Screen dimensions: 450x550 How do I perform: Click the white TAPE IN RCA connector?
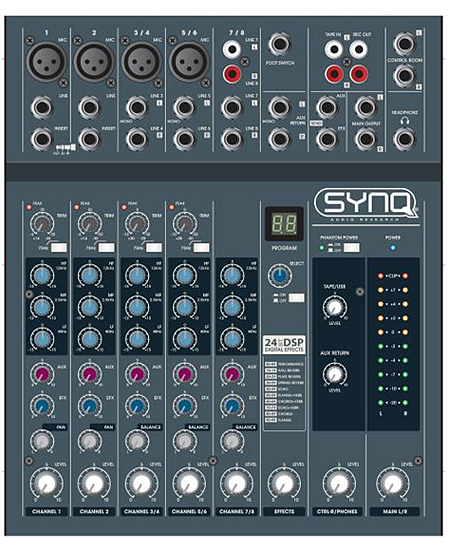(x=334, y=49)
